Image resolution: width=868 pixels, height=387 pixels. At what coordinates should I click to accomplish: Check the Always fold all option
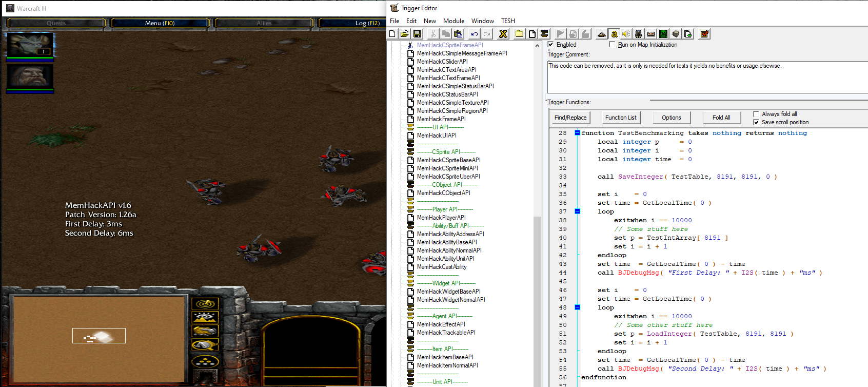(756, 114)
